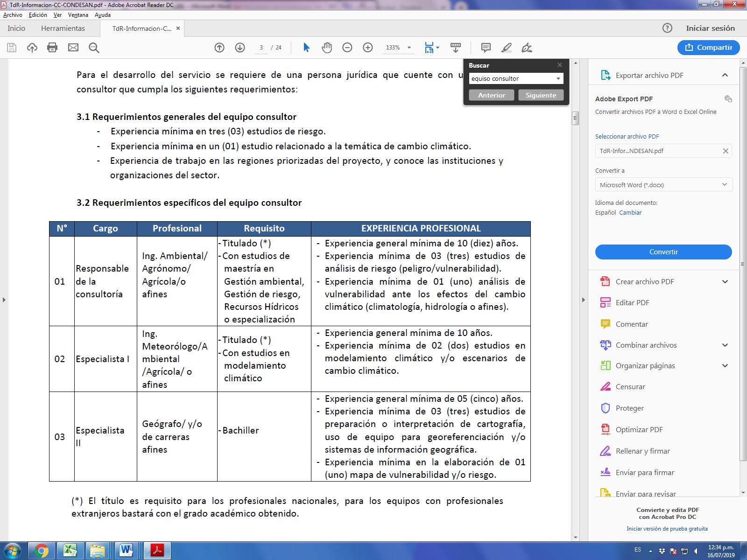
Task: Click the send file by email icon
Action: tap(73, 48)
